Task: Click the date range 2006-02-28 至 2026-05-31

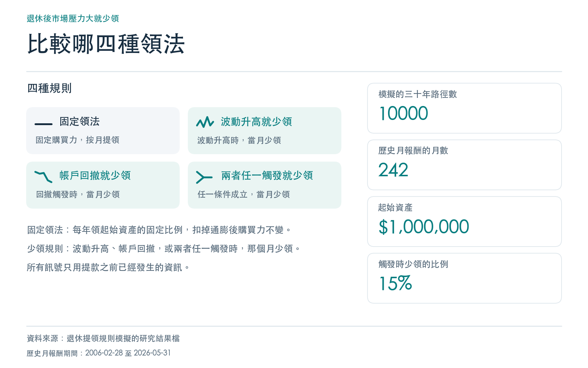Action: click(x=128, y=353)
